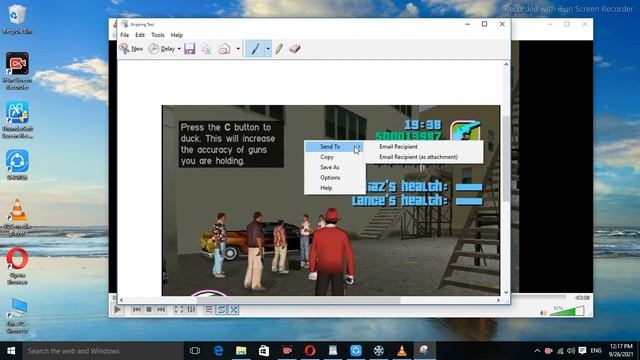Toggle the VLC playlist button
Screen dimensions: 640x360
pos(209,309)
